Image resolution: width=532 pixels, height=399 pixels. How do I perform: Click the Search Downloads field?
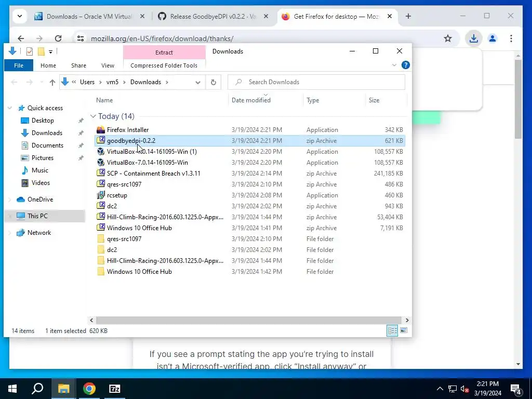[x=316, y=82]
